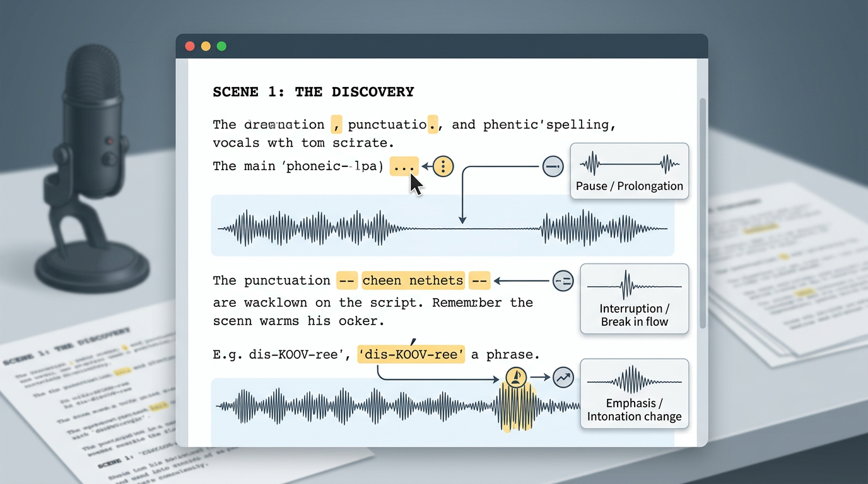Select highlighted phrase 'cheen nethets'
868x484 pixels.
(x=413, y=280)
